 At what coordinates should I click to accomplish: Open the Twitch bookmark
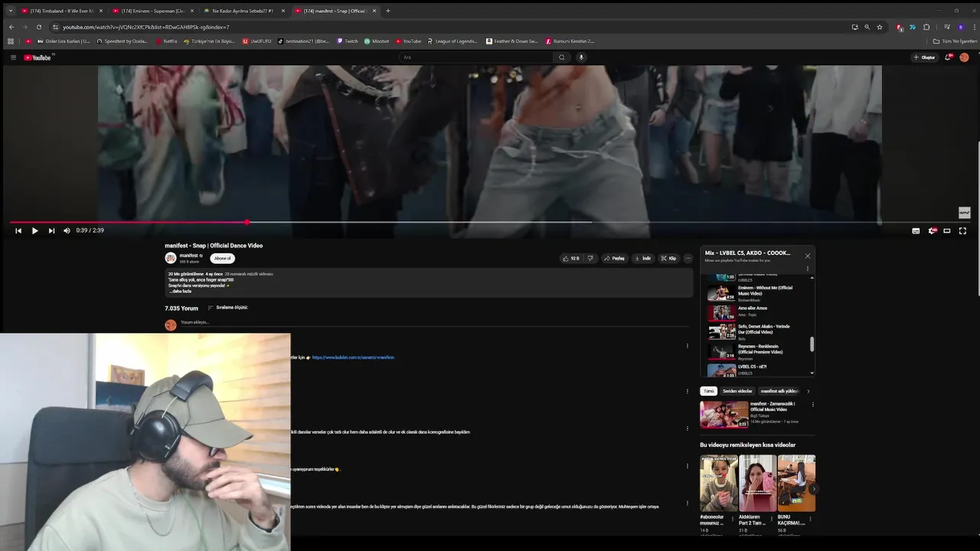(x=347, y=41)
